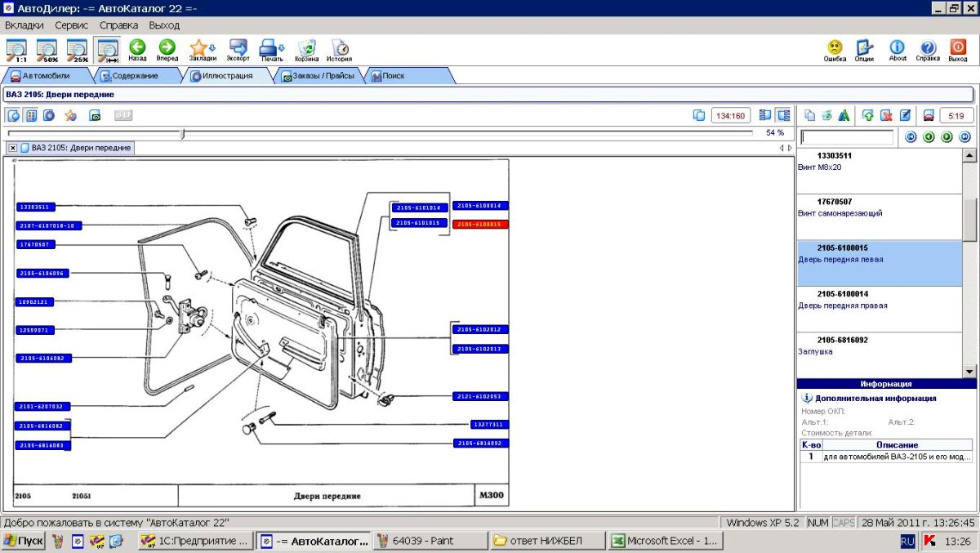This screenshot has width=980, height=553.
Task: Select part 17670507 Винт самонарезающий in list
Action: pos(880,217)
